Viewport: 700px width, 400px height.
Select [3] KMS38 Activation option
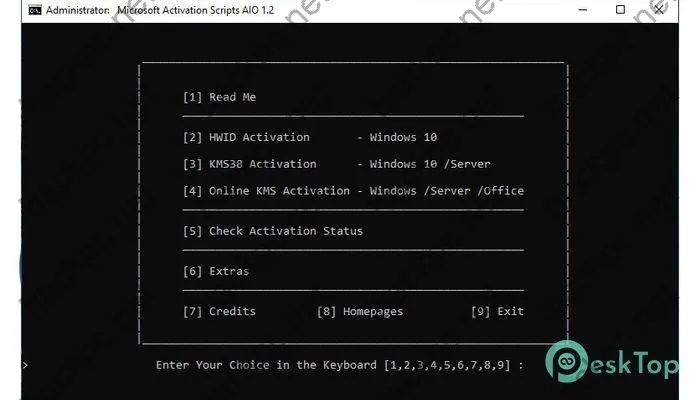pyautogui.click(x=249, y=164)
